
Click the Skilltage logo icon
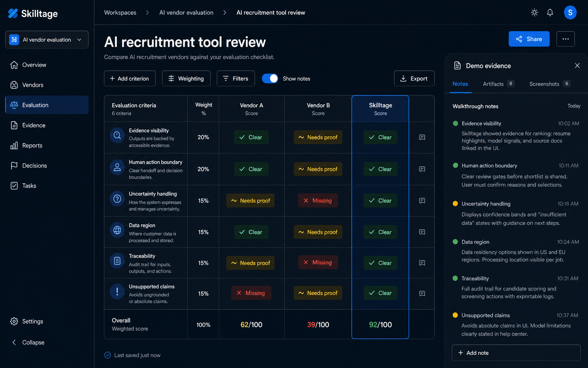pos(13,13)
